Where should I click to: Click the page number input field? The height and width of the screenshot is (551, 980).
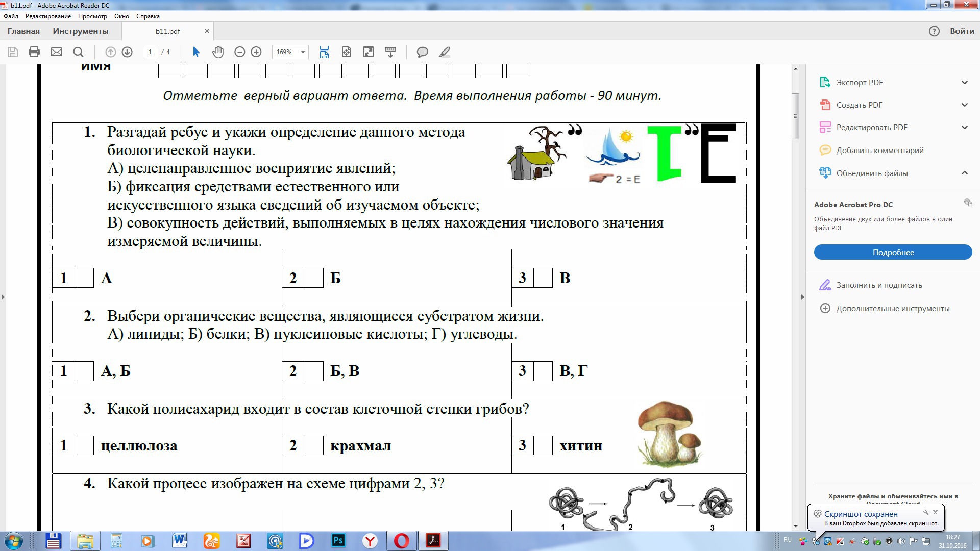150,52
